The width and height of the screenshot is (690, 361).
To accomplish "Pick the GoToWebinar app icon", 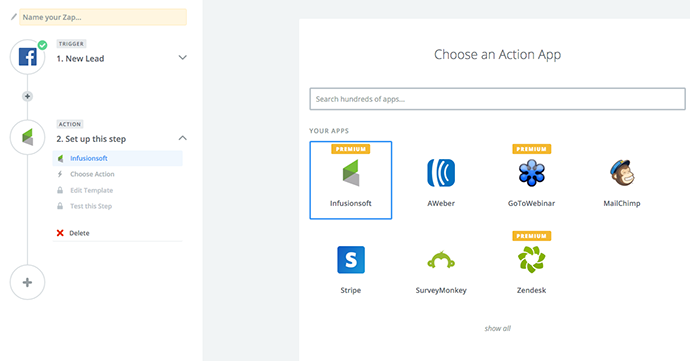I will click(x=532, y=173).
